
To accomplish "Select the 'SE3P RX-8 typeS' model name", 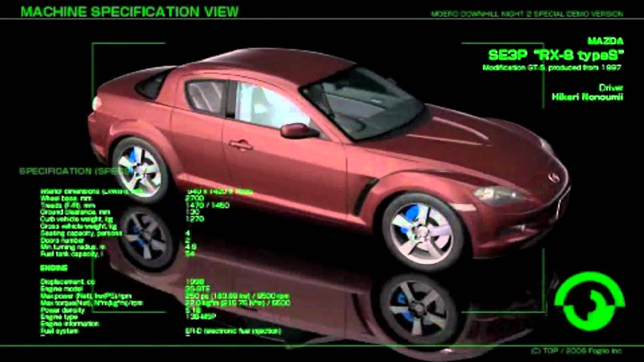I will [556, 55].
